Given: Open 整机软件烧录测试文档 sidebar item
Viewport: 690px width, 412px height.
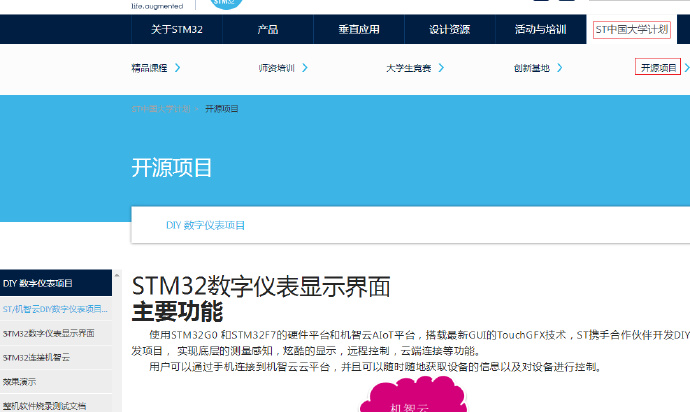Looking at the screenshot, I should click(x=56, y=405).
